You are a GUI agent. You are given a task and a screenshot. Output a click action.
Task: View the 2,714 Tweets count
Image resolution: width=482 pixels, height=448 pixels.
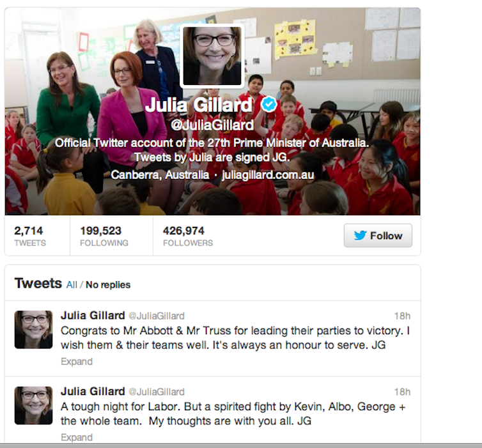tap(30, 236)
